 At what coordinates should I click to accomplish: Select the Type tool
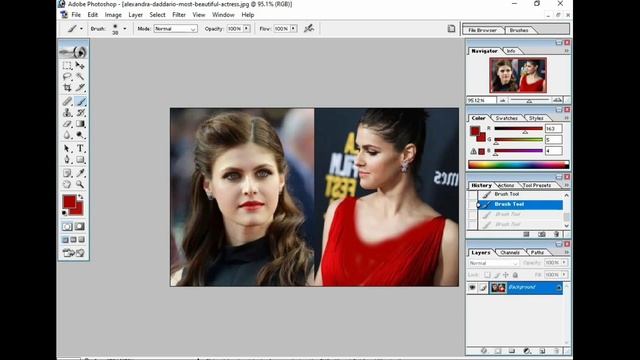pos(80,149)
